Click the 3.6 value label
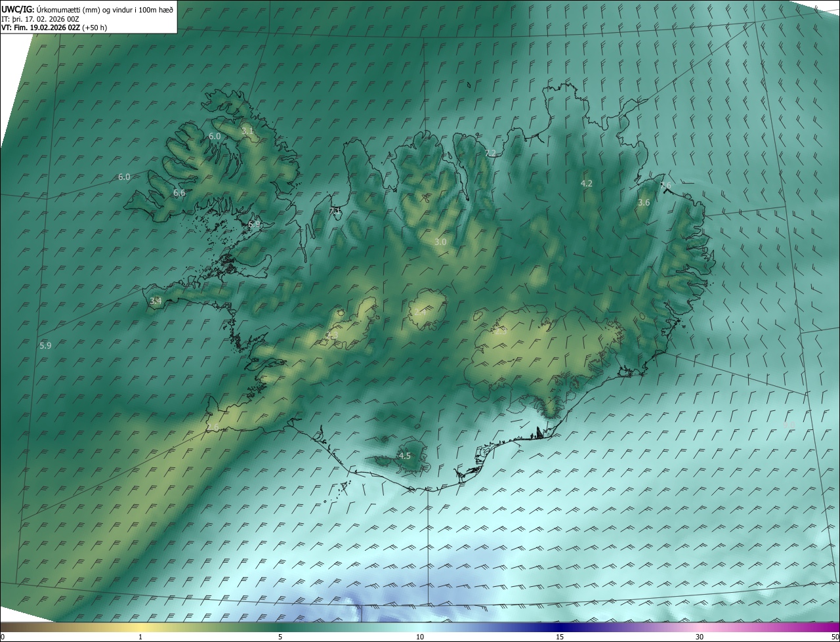The height and width of the screenshot is (642, 840). click(x=644, y=203)
